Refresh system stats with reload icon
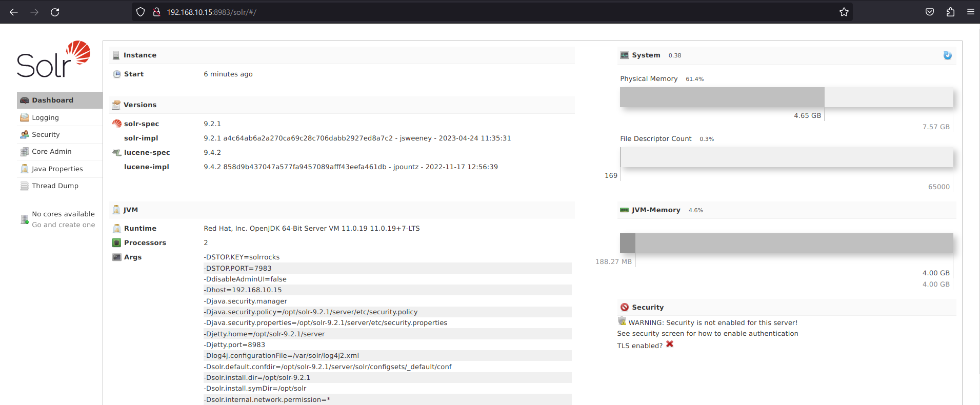Viewport: 980px width, 405px height. (x=947, y=55)
